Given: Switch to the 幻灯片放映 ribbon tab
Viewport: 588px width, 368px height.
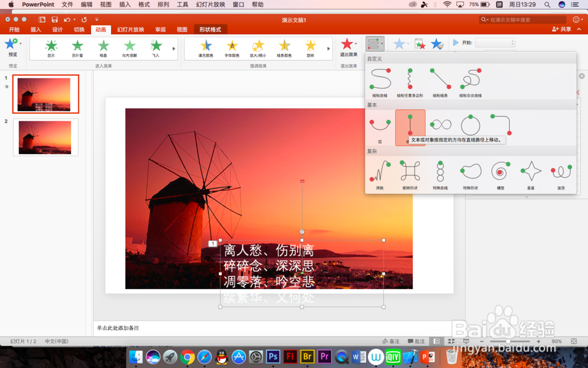Looking at the screenshot, I should [131, 29].
